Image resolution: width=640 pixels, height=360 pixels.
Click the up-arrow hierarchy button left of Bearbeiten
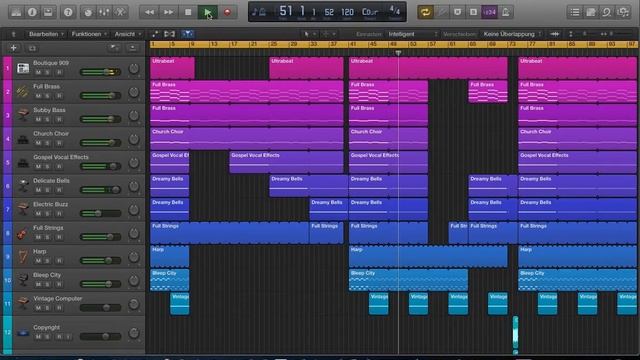(13, 34)
